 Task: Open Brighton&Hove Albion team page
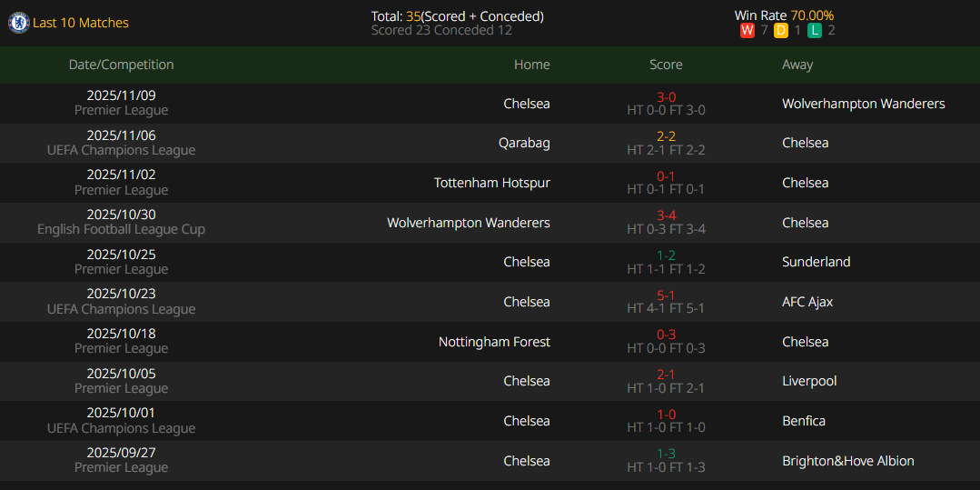coord(847,461)
